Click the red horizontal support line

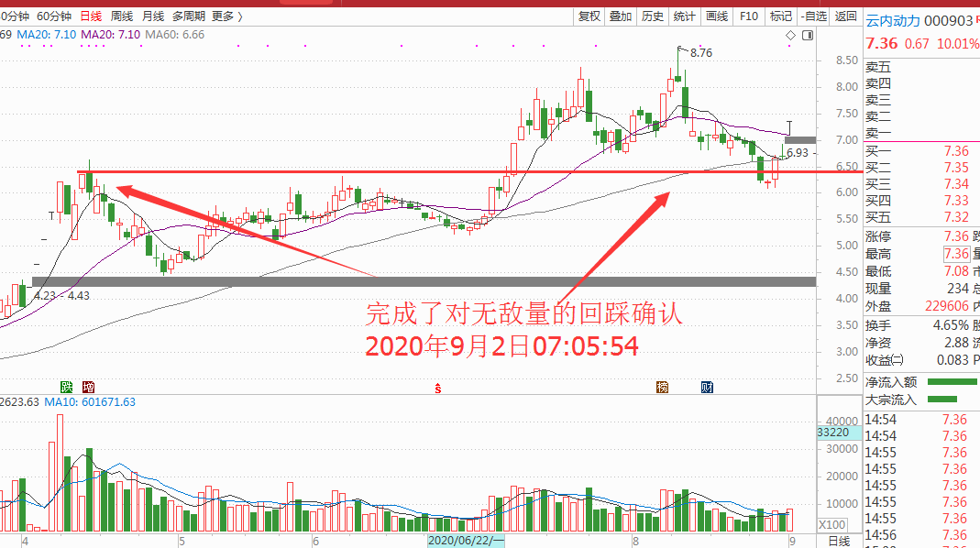(x=468, y=172)
